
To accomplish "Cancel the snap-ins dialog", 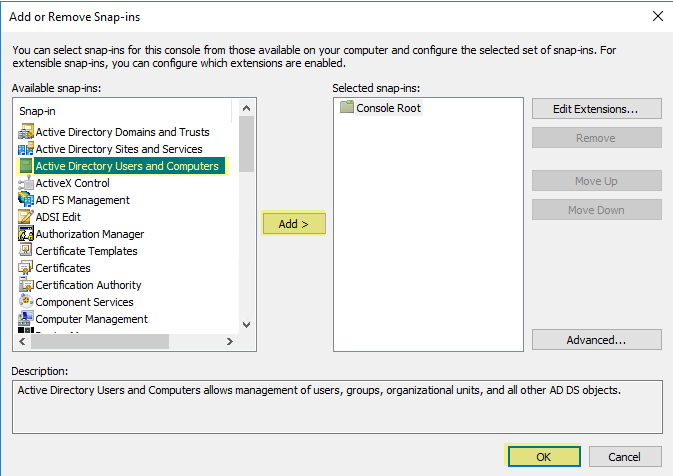I will tap(624, 457).
